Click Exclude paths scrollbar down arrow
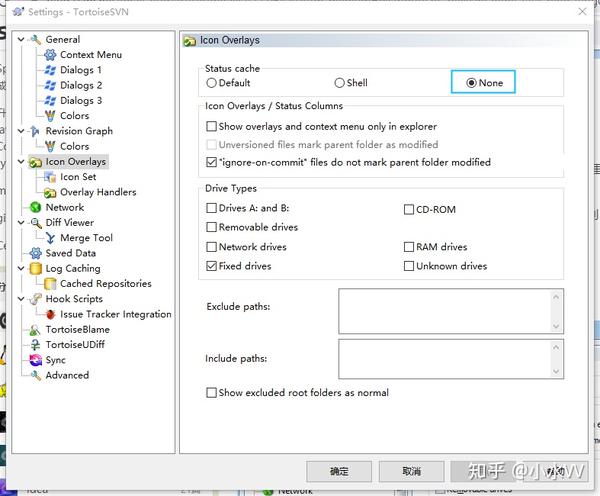Screen dimensions: 600x496 [556, 326]
